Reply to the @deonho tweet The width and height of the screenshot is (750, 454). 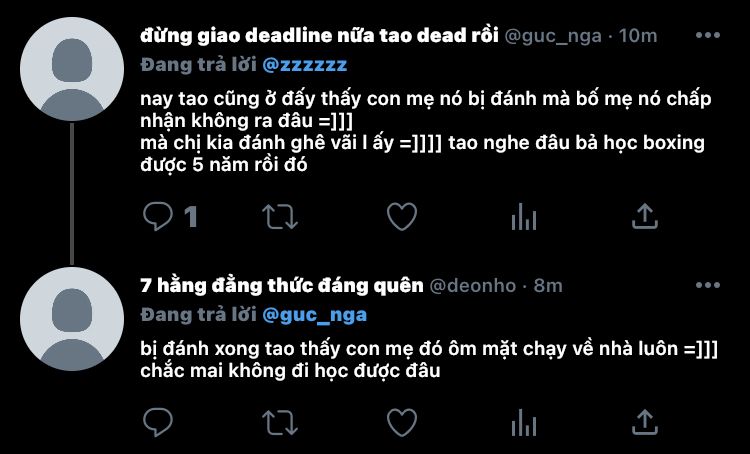tap(158, 422)
